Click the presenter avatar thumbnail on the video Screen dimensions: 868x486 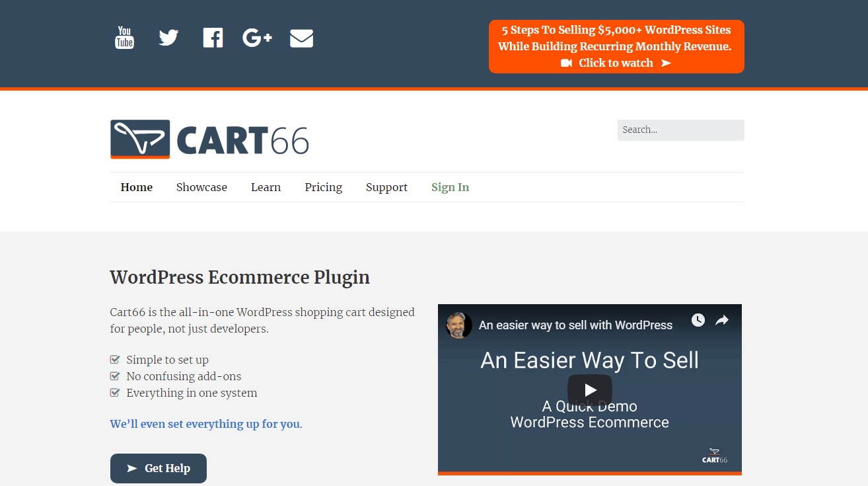pyautogui.click(x=460, y=325)
